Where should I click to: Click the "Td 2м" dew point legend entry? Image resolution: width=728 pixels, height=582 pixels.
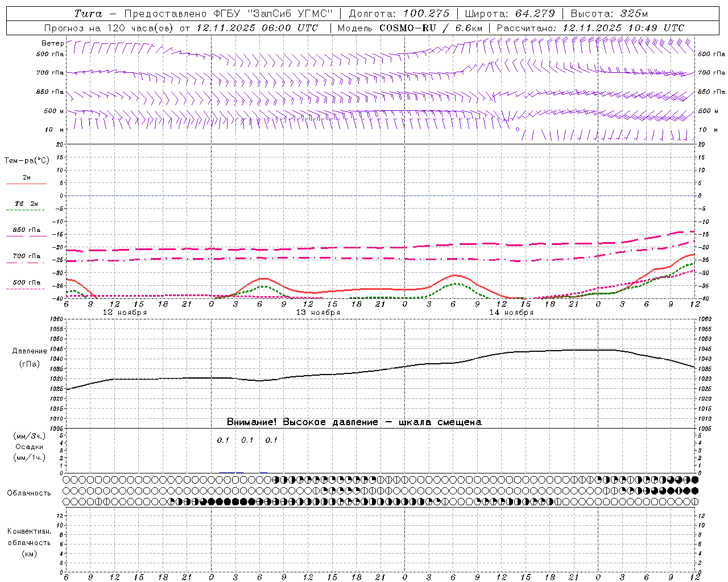[27, 203]
